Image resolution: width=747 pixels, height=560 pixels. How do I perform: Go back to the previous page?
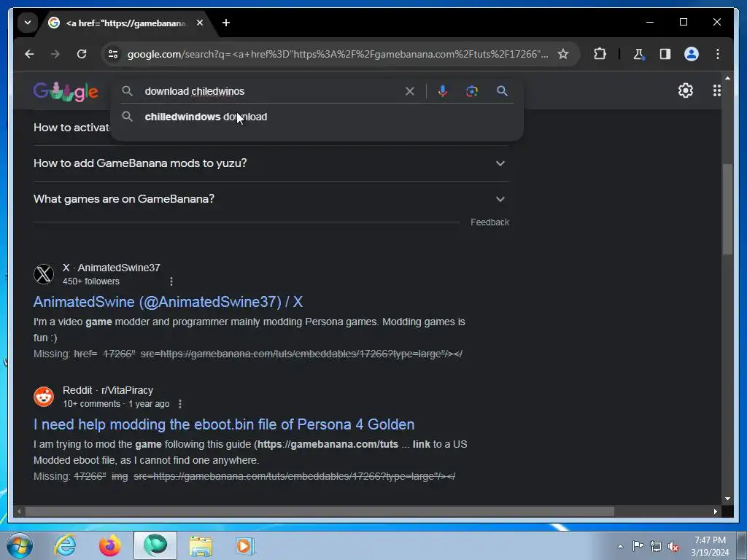click(29, 54)
